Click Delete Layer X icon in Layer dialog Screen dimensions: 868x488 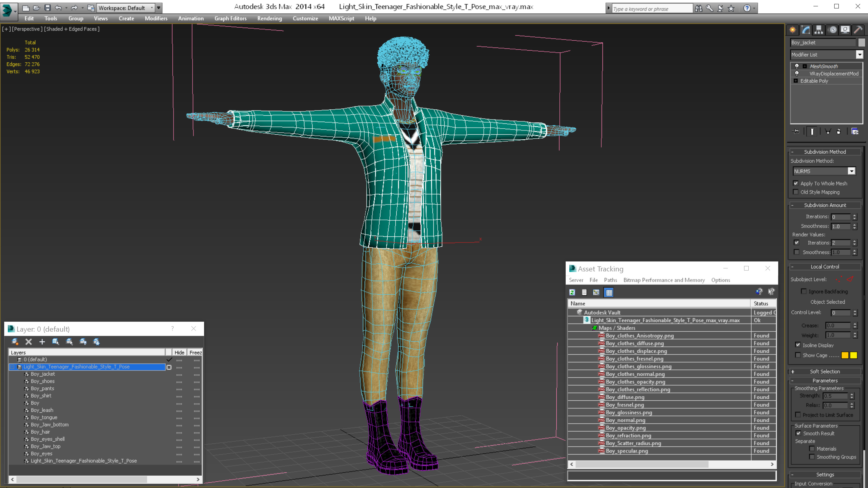[x=29, y=342]
